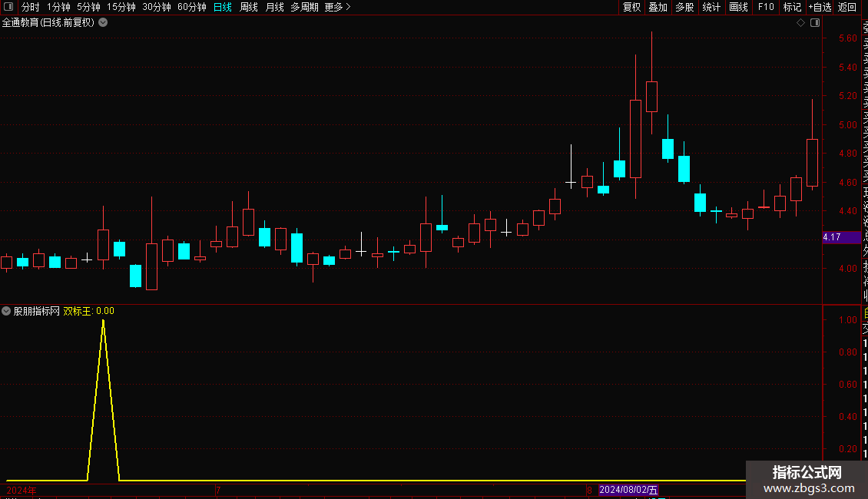Click the panel layout icon at top-left

[8, 7]
